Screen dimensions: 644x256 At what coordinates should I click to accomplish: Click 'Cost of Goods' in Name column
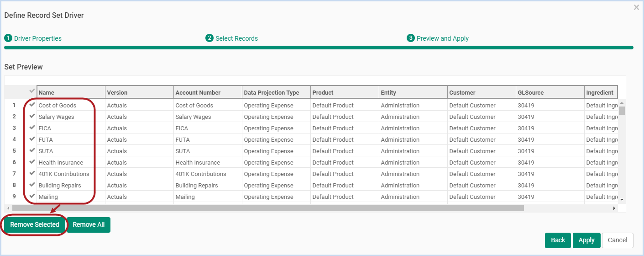[58, 105]
